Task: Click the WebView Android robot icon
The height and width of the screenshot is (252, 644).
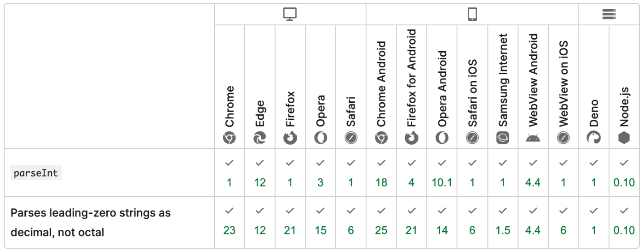Action: pyautogui.click(x=533, y=137)
